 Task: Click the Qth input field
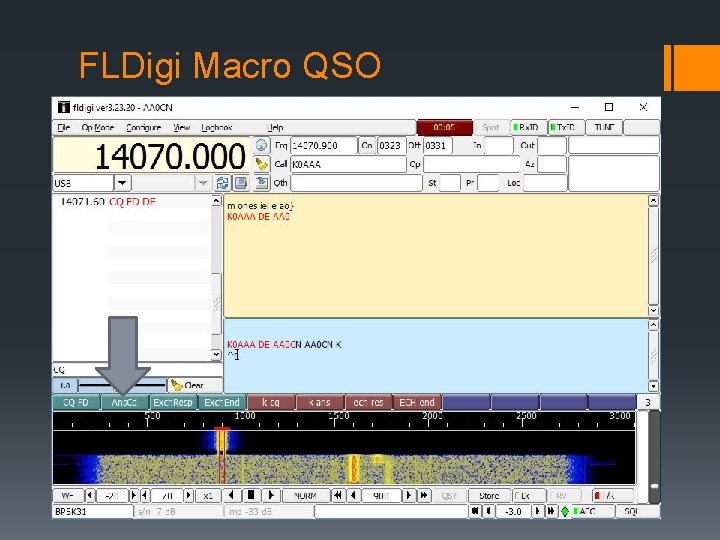(356, 183)
